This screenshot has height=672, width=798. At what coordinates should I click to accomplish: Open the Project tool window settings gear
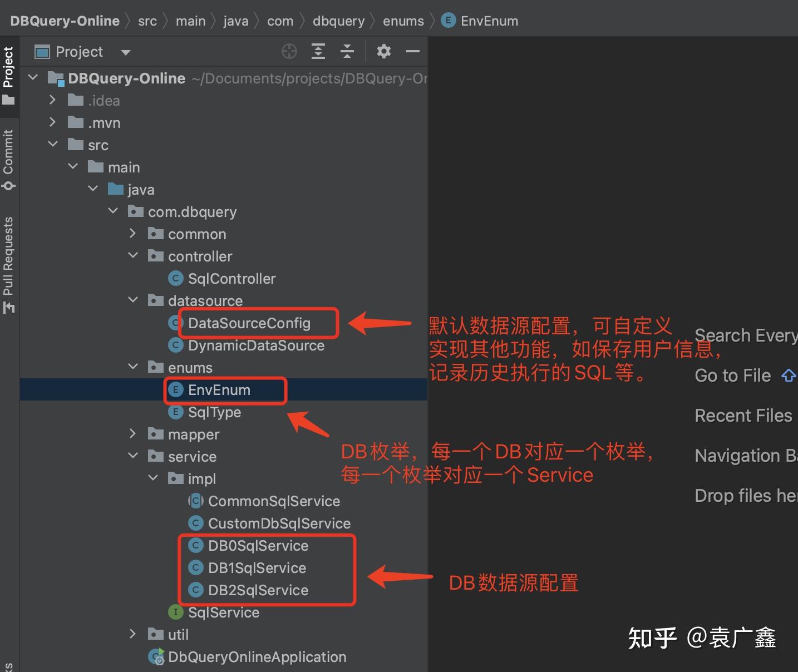384,51
